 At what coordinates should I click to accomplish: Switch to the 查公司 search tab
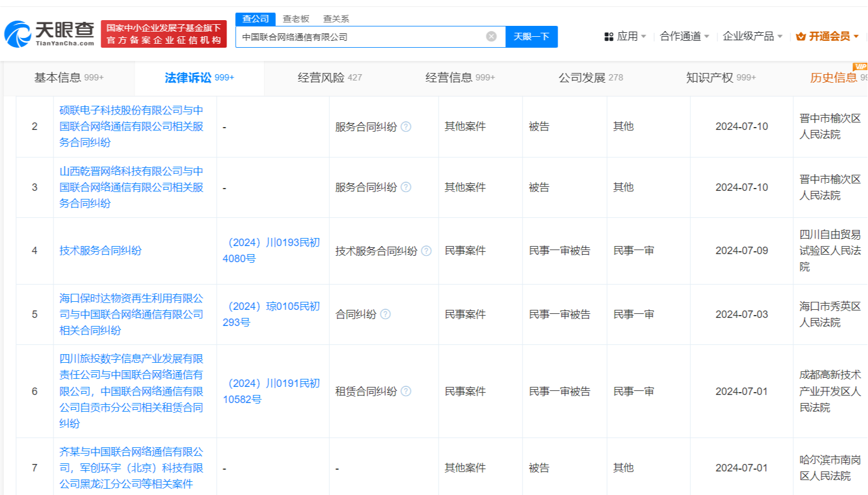(255, 19)
